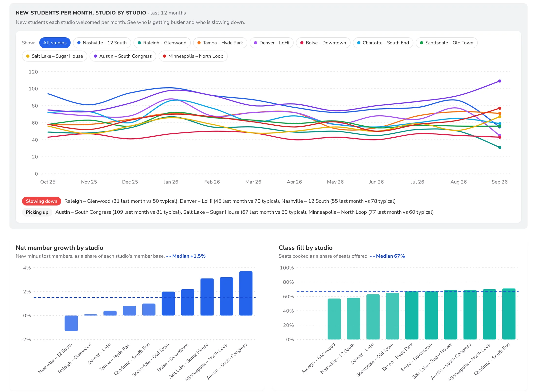
Task: Toggle the Denver – LoHi chip
Action: coord(271,43)
